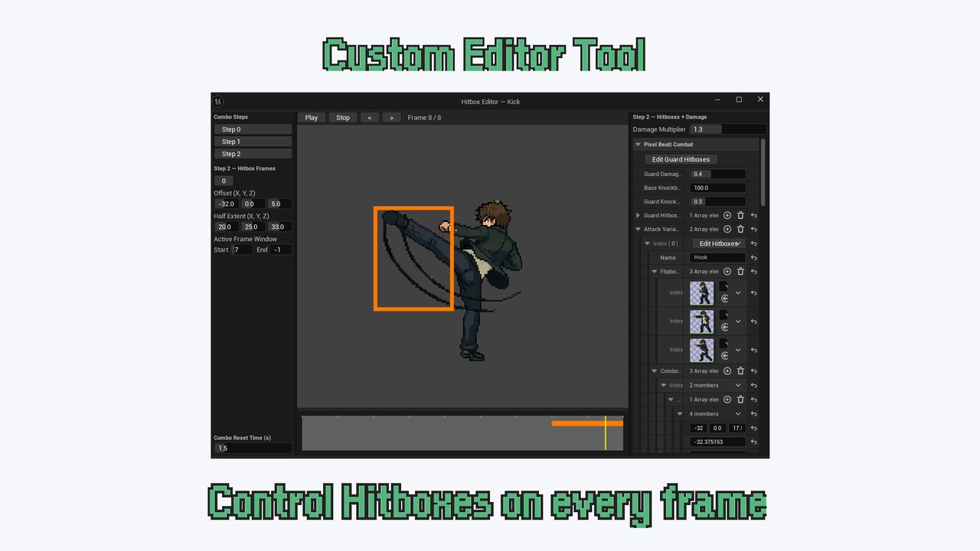Click the Name field containing Hook
This screenshot has height=551, width=980.
click(717, 258)
